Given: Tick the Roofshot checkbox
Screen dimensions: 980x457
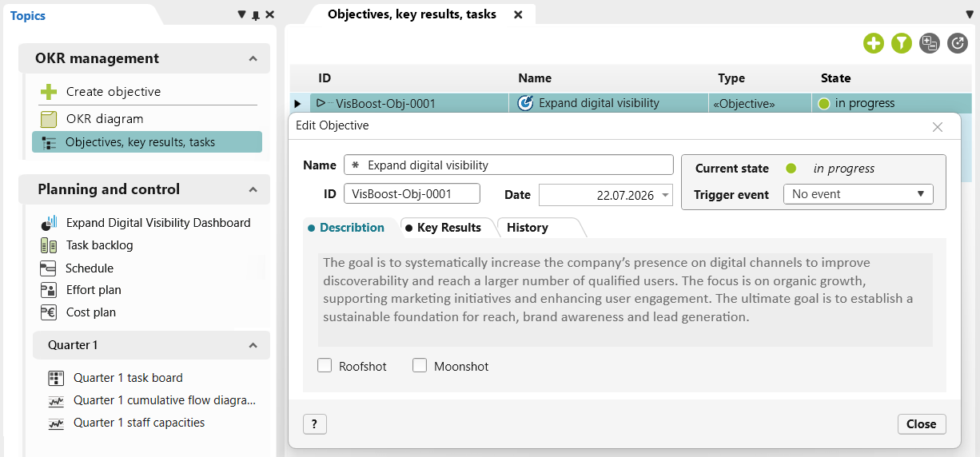Looking at the screenshot, I should click(325, 365).
